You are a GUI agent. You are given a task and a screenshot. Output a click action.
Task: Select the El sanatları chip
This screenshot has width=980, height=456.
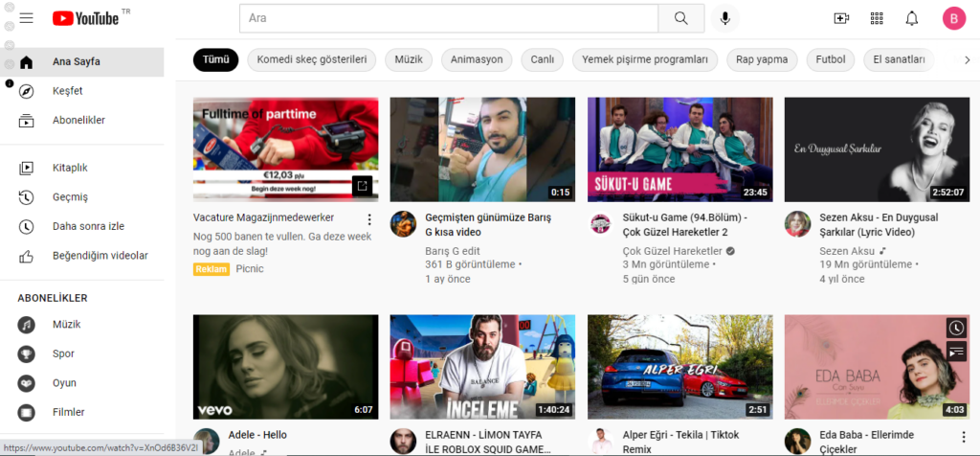point(899,60)
